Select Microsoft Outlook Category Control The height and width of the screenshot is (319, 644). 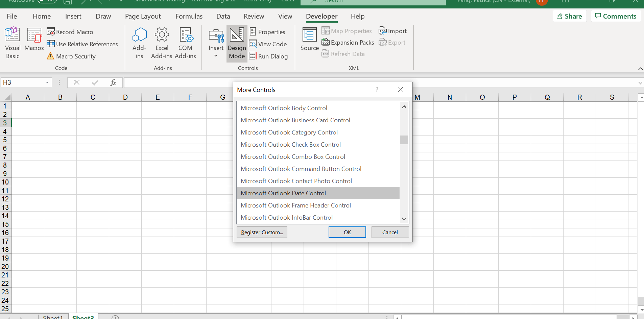point(318,132)
